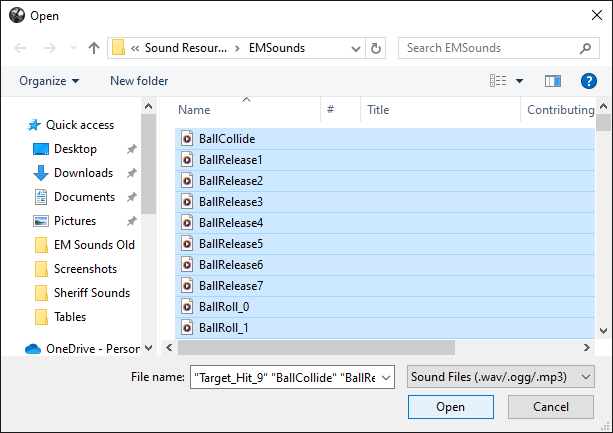Image resolution: width=613 pixels, height=433 pixels.
Task: Click the search magnifier icon
Action: click(x=585, y=48)
